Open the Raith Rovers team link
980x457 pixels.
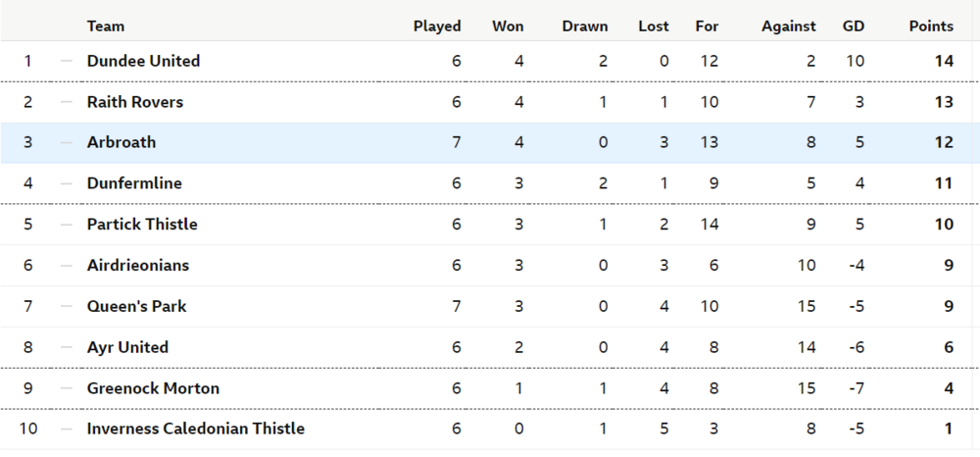click(135, 102)
